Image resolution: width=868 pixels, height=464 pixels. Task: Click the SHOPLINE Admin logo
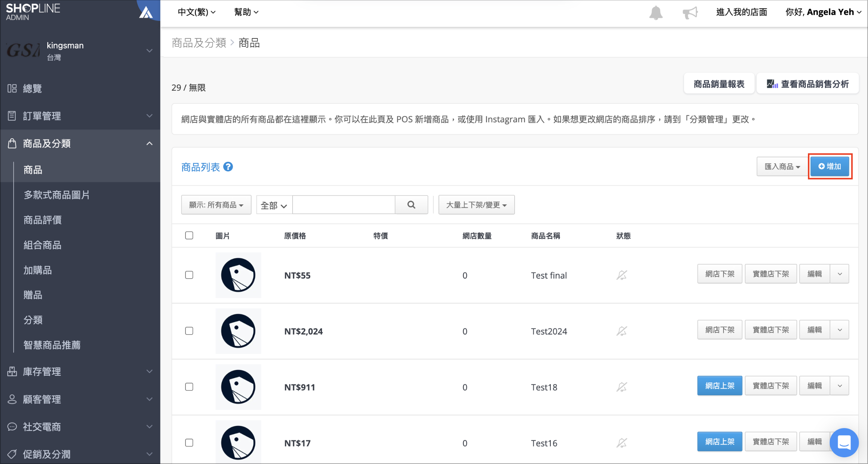pos(33,11)
